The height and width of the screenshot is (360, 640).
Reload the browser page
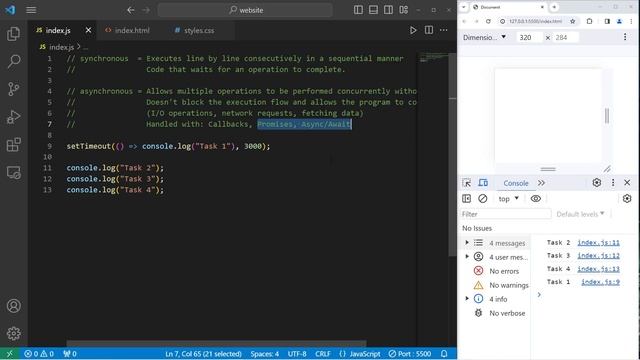(x=488, y=21)
